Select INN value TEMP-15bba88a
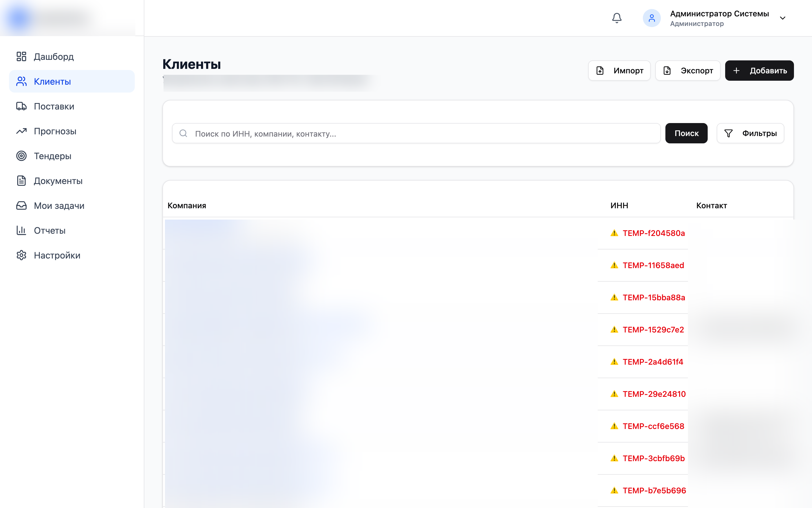The width and height of the screenshot is (812, 508). 654,298
